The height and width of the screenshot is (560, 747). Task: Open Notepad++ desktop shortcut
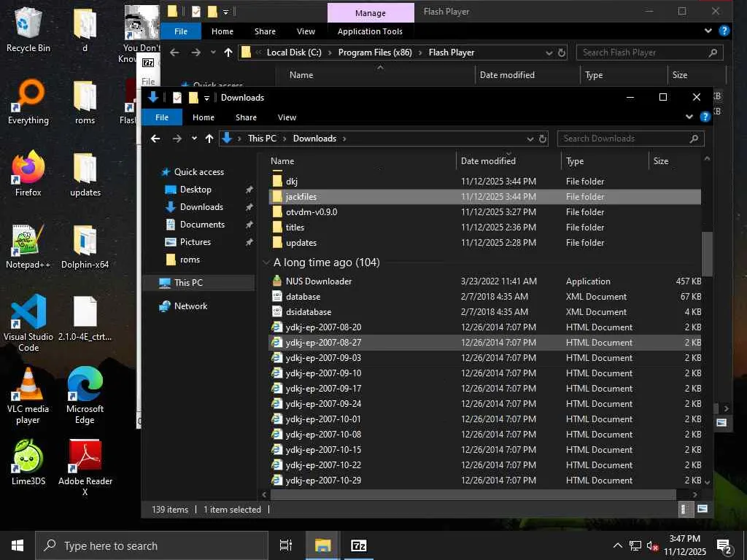(28, 246)
